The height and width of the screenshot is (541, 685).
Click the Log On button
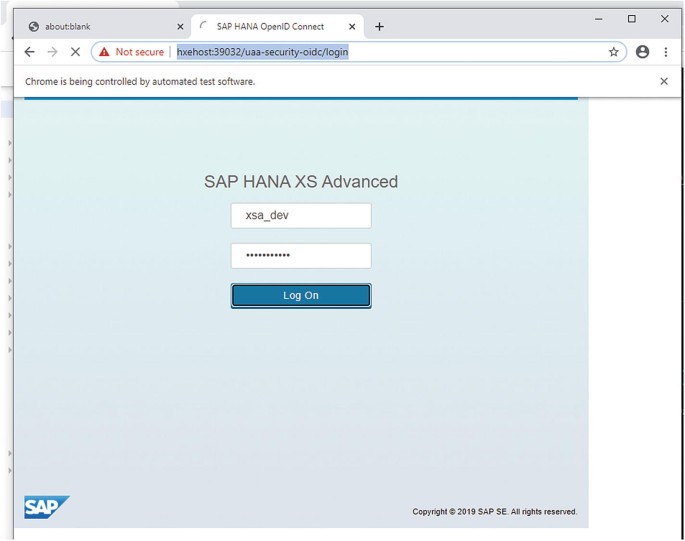pos(301,295)
